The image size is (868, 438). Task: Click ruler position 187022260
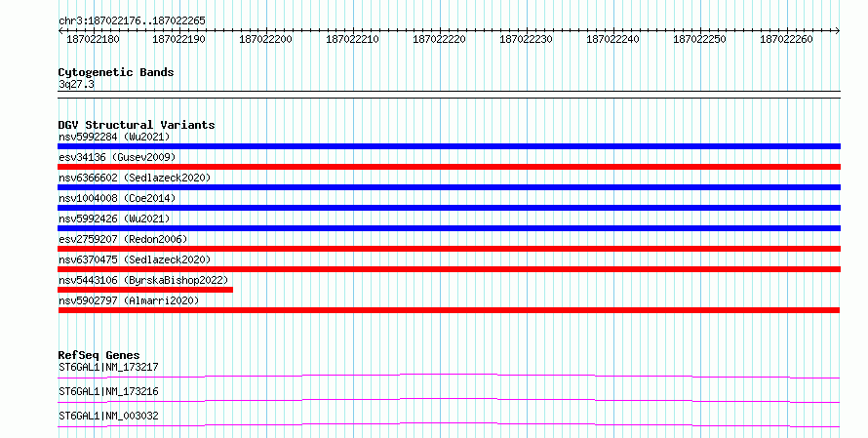click(x=787, y=39)
